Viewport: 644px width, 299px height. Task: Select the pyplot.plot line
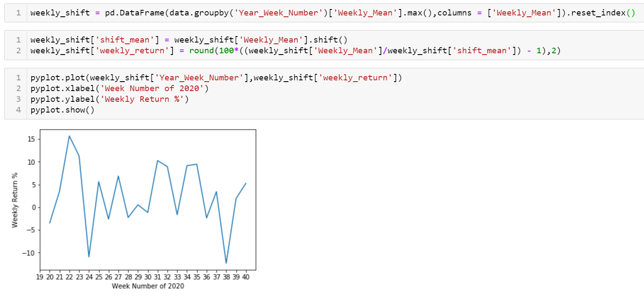click(x=215, y=78)
